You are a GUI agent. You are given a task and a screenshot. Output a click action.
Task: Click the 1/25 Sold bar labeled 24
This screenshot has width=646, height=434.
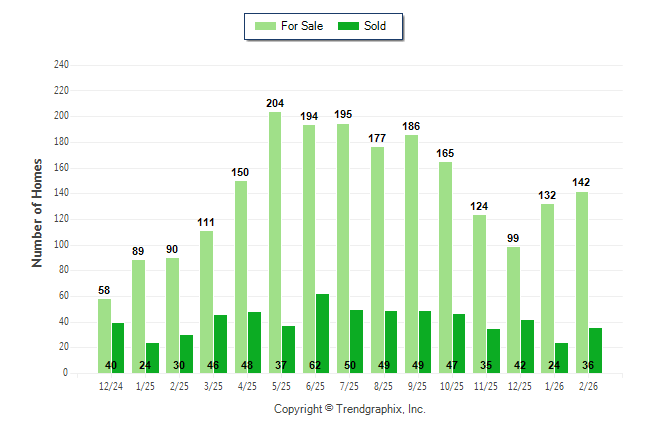[x=152, y=357]
